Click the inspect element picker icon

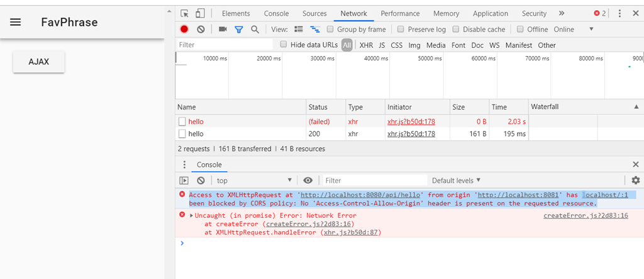click(185, 13)
